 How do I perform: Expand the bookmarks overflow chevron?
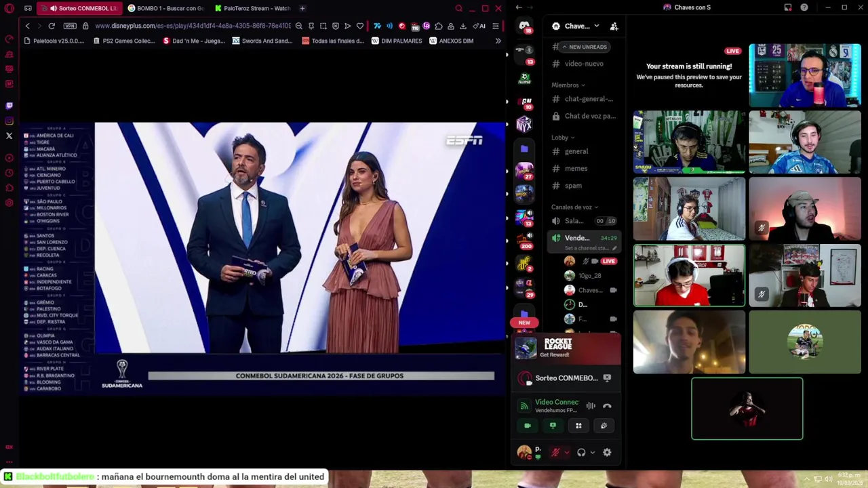(x=498, y=41)
